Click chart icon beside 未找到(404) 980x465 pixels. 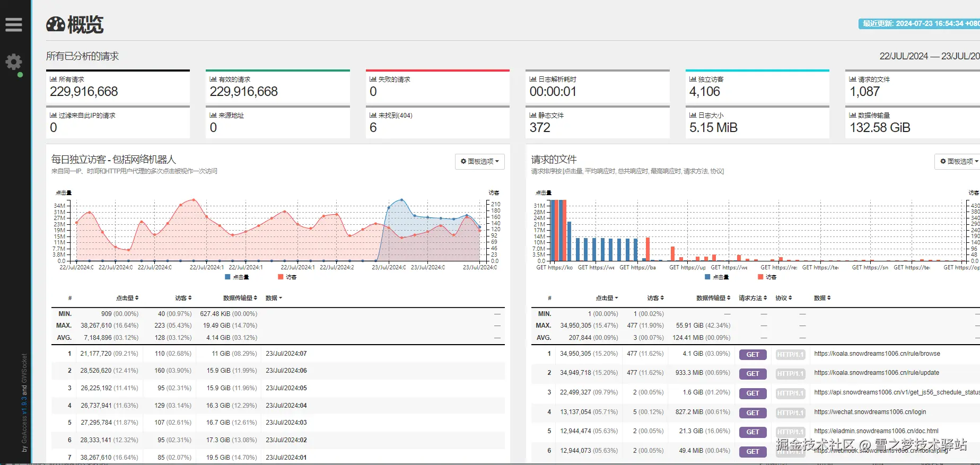click(x=373, y=115)
